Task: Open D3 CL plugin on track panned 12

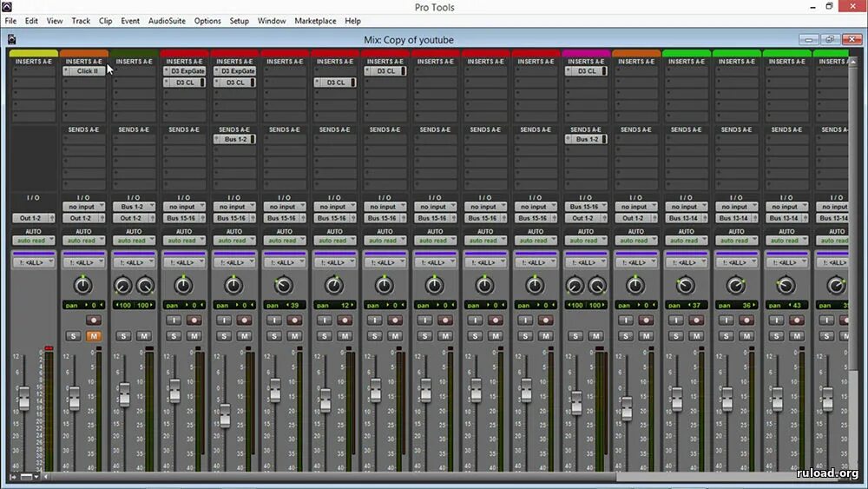Action: tap(335, 83)
